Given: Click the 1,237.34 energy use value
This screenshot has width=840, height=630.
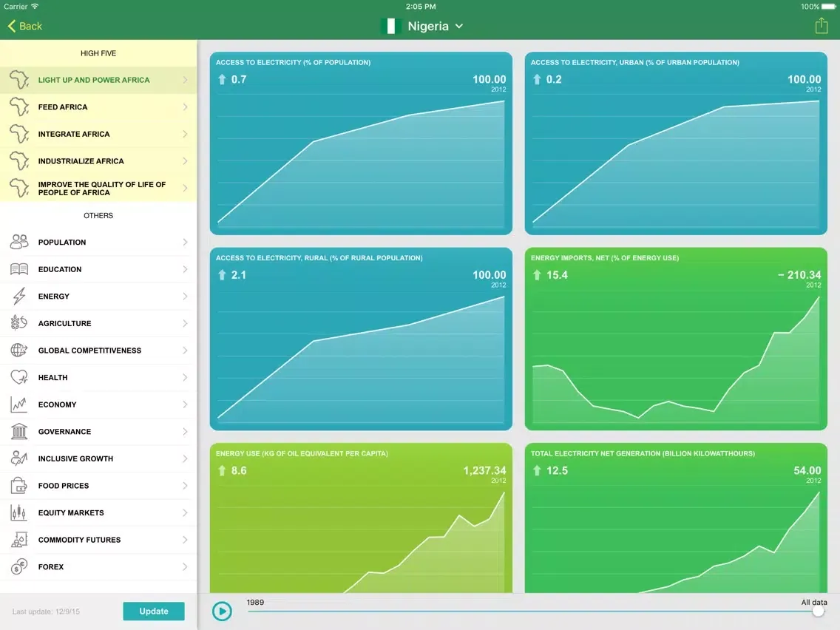Looking at the screenshot, I should pyautogui.click(x=484, y=470).
